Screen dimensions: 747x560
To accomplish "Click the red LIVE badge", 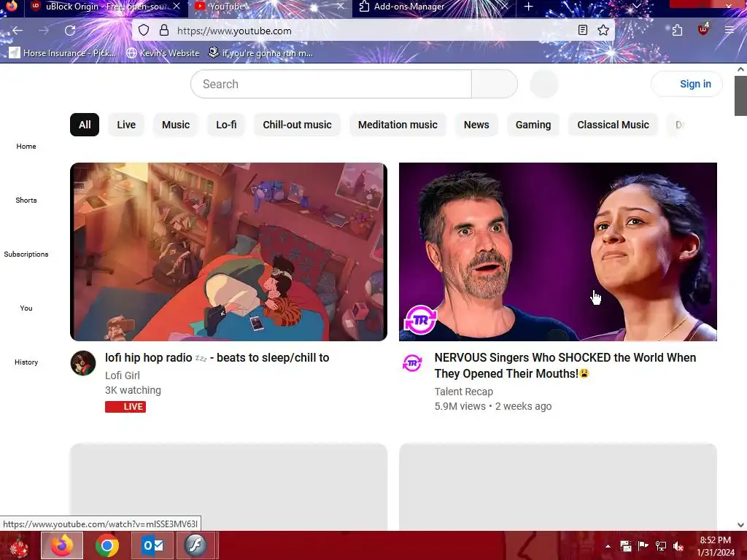I will tap(125, 407).
